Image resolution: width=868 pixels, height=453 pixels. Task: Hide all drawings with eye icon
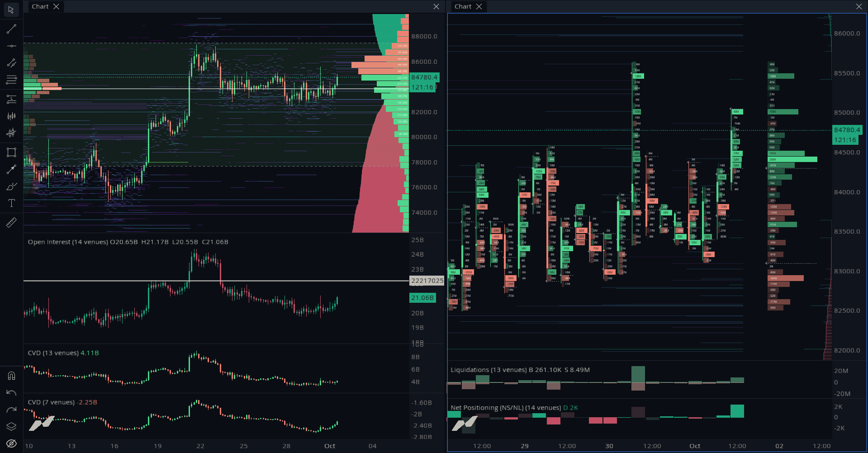[11, 443]
